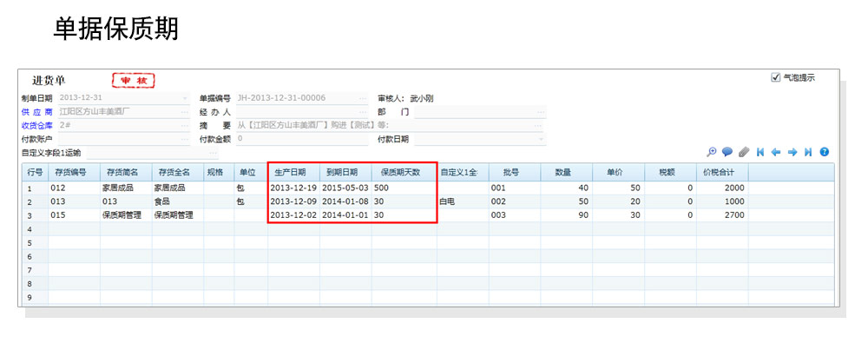Image resolution: width=868 pixels, height=343 pixels.
Task: Select total amount cell showing 2000
Action: [x=722, y=188]
